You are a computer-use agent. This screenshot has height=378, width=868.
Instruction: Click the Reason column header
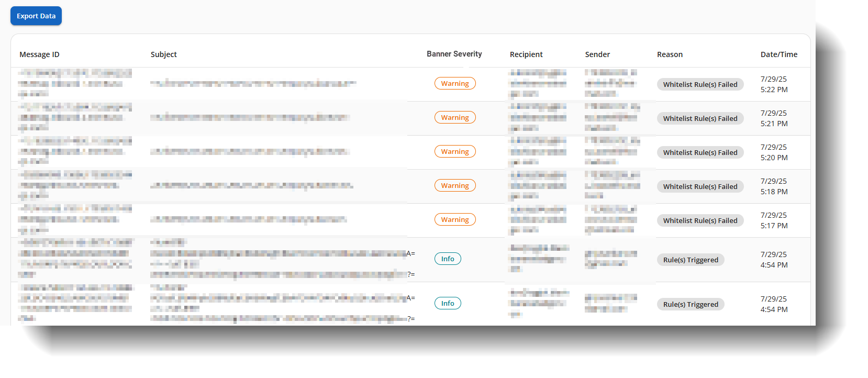670,54
